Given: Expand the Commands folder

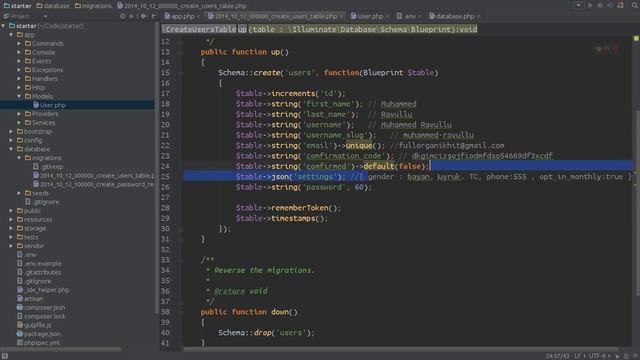Looking at the screenshot, I should pos(19,43).
